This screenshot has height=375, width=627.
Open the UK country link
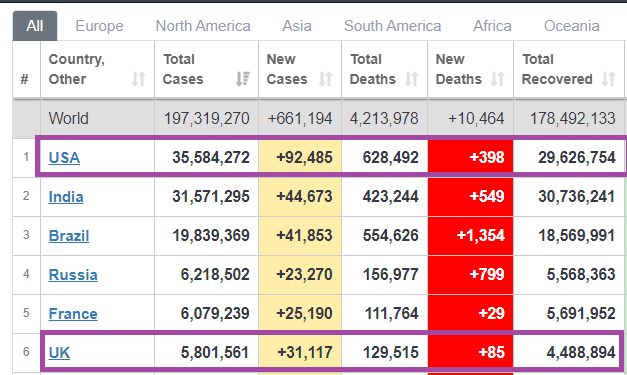point(59,353)
